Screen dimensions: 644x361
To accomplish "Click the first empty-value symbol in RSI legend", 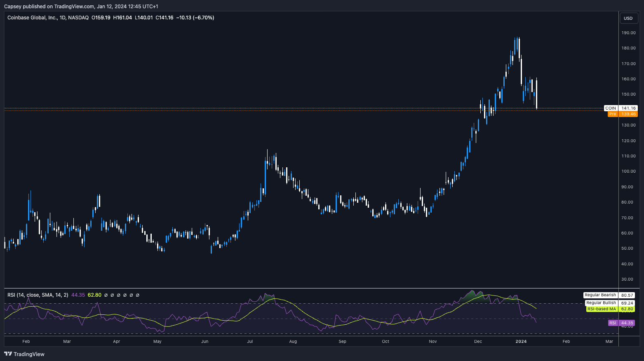I will (x=106, y=295).
